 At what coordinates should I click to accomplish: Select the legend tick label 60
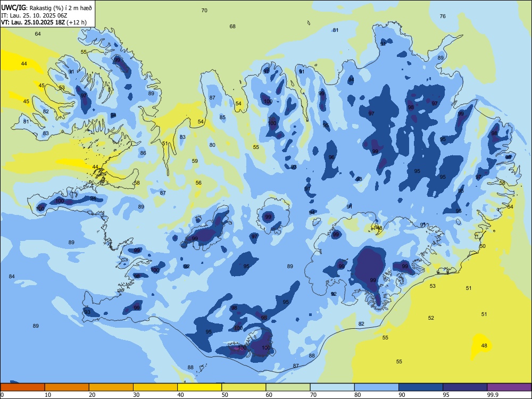[269, 395]
